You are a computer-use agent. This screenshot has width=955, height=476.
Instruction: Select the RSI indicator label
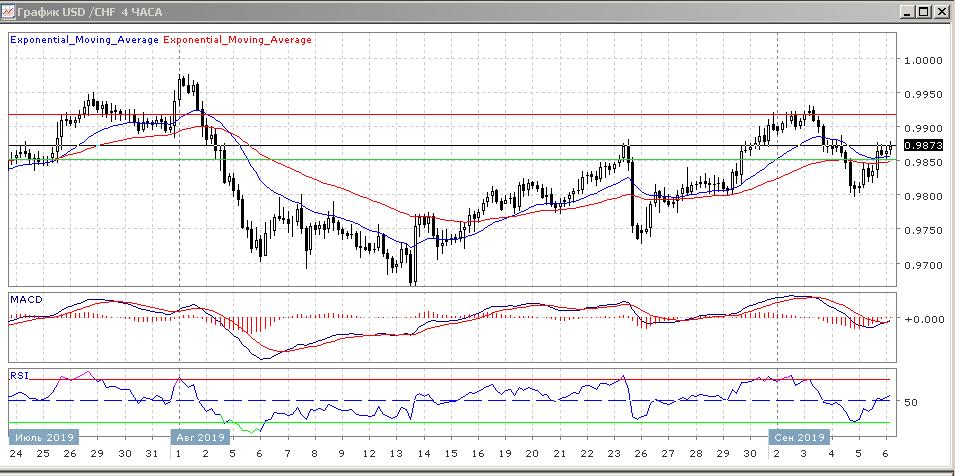click(x=18, y=375)
